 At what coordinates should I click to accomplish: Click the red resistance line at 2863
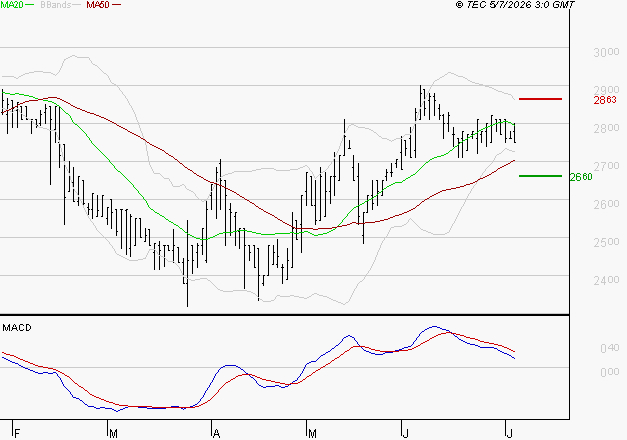pos(540,99)
